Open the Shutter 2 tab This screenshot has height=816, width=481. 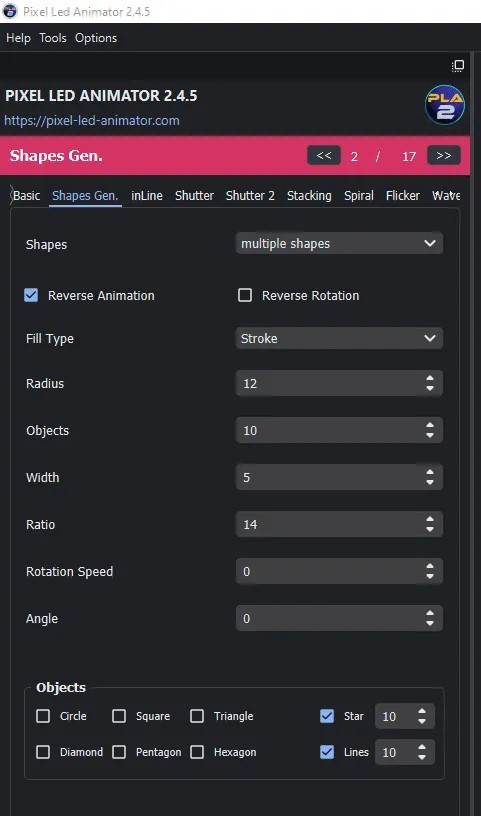click(250, 196)
